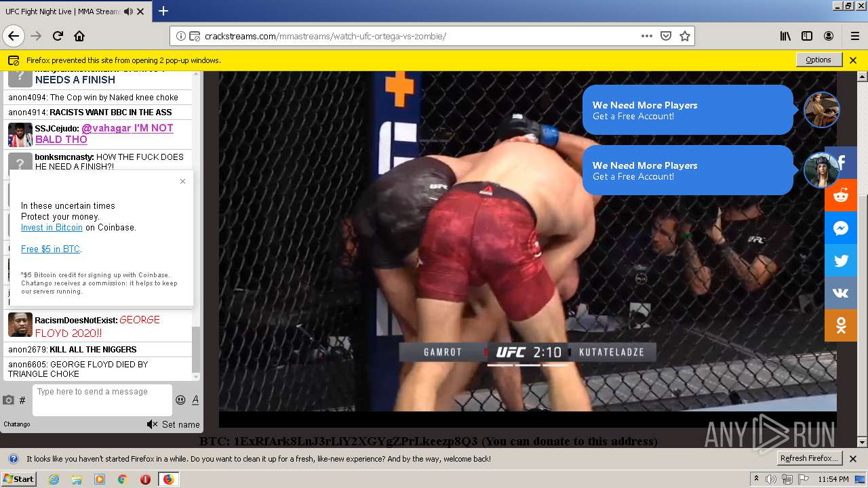
Task: Close the Coinbase ad in chat
Action: [182, 181]
